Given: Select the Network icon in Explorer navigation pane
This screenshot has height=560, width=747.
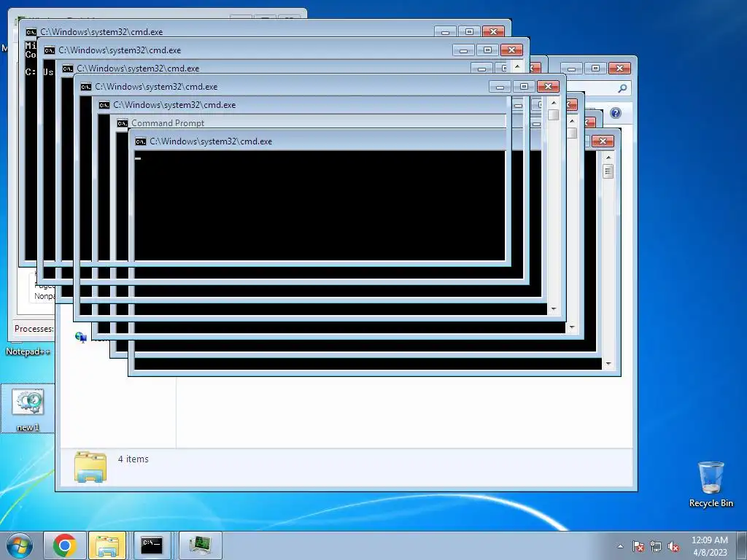Looking at the screenshot, I should tap(80, 337).
